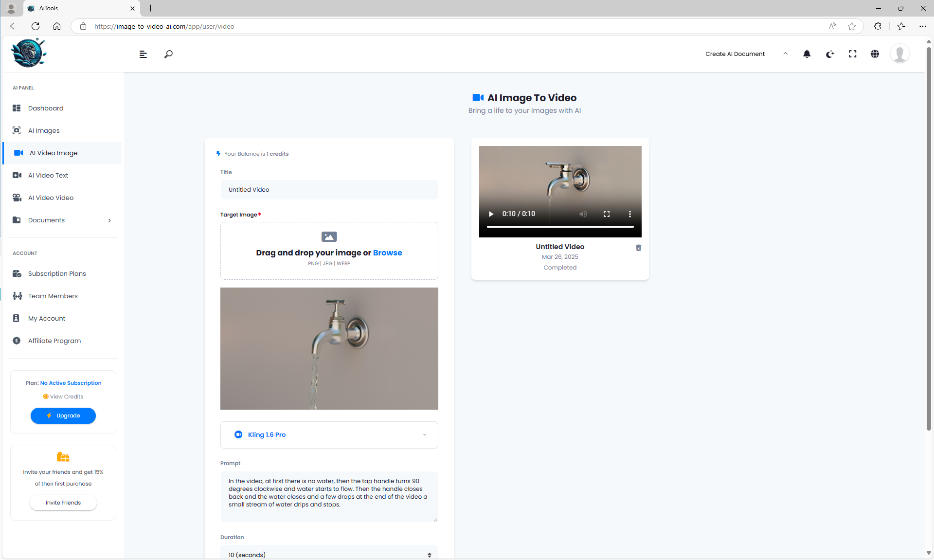Mute the video using speaker icon
The height and width of the screenshot is (560, 934).
pos(583,214)
